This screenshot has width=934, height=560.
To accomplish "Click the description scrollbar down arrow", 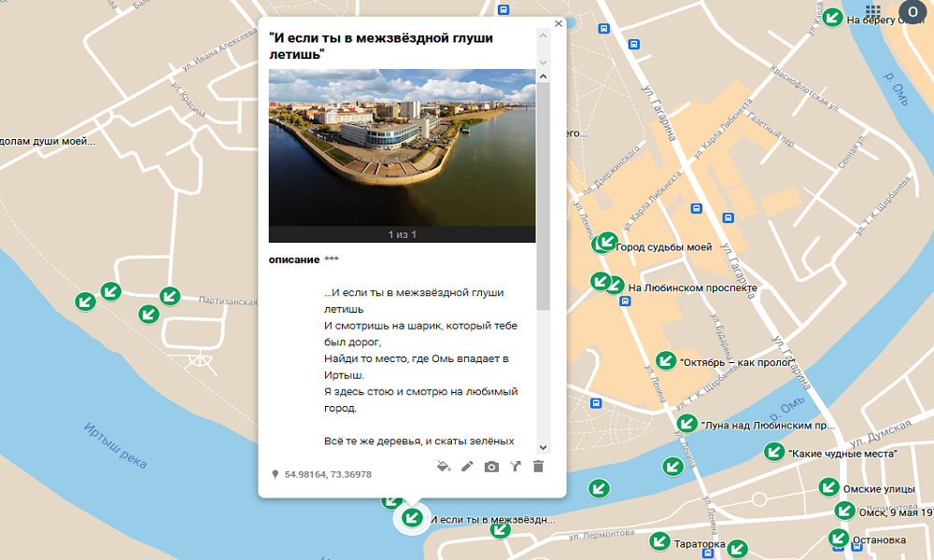I will click(543, 448).
